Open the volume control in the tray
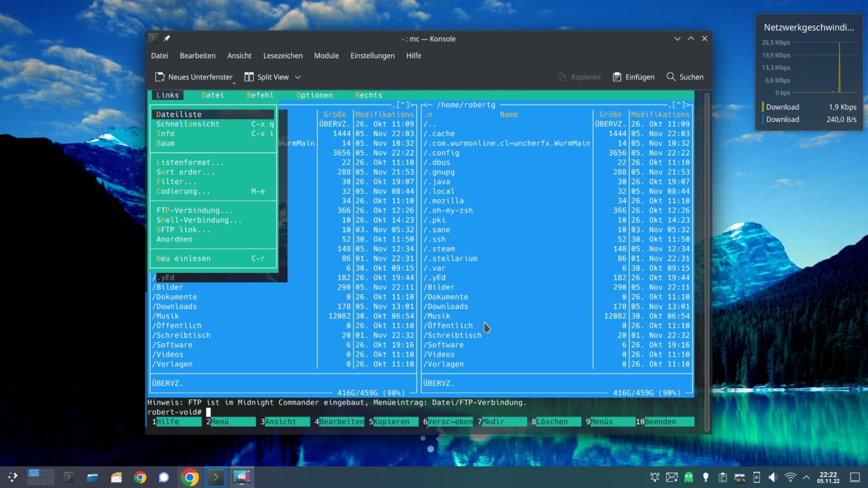Screen dimensions: 868x488 (x=773, y=477)
